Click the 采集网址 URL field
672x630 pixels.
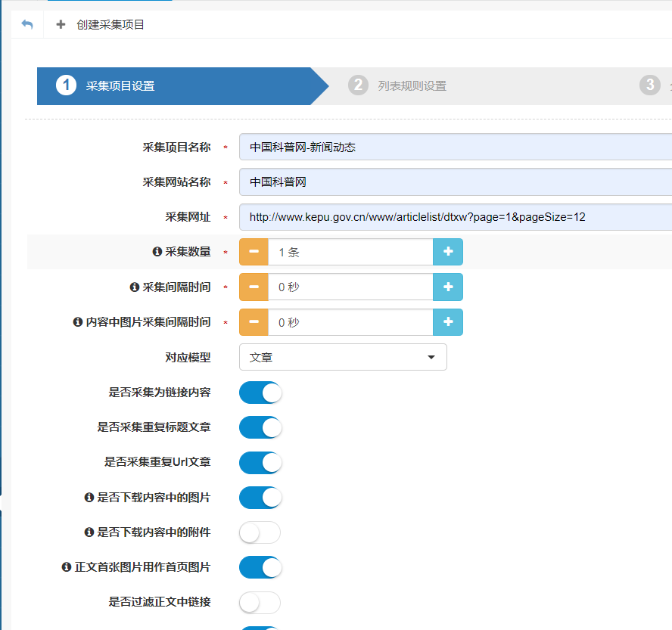click(x=454, y=217)
